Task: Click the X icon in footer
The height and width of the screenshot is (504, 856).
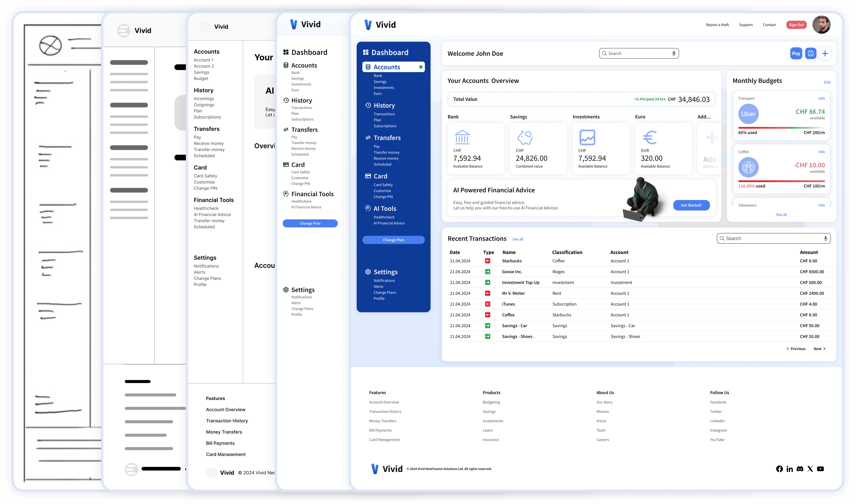Action: point(810,469)
